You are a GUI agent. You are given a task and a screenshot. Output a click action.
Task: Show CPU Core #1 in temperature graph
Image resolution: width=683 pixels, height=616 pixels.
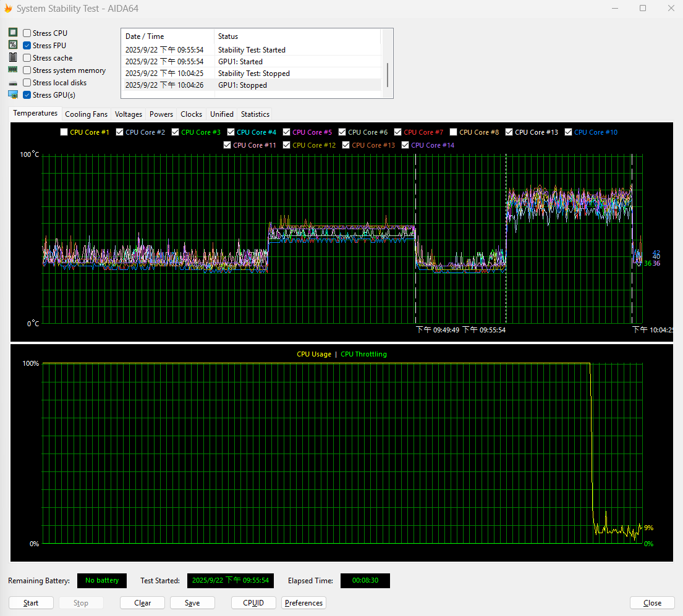point(64,132)
